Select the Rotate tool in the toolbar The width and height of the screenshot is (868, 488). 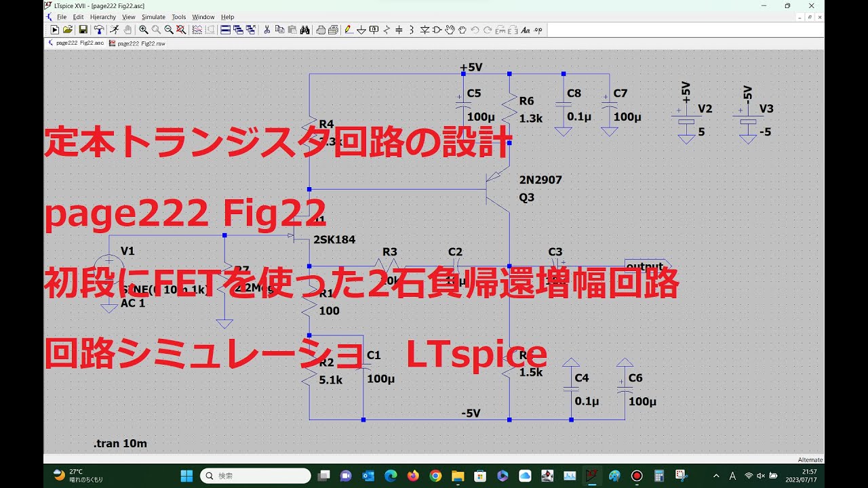[x=501, y=30]
